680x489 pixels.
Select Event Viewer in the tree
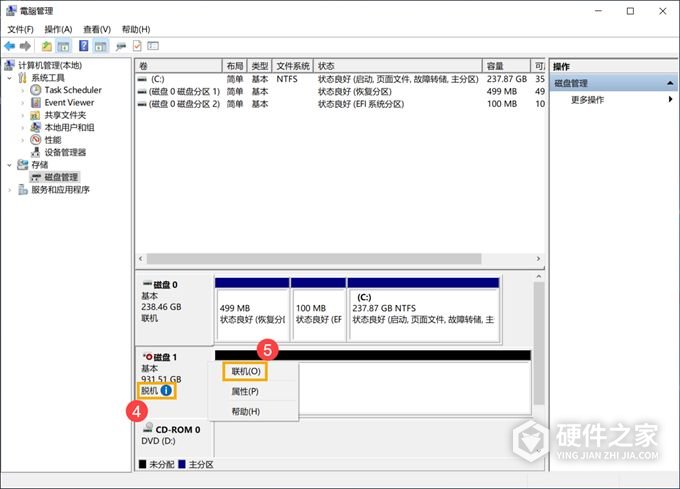pos(69,102)
